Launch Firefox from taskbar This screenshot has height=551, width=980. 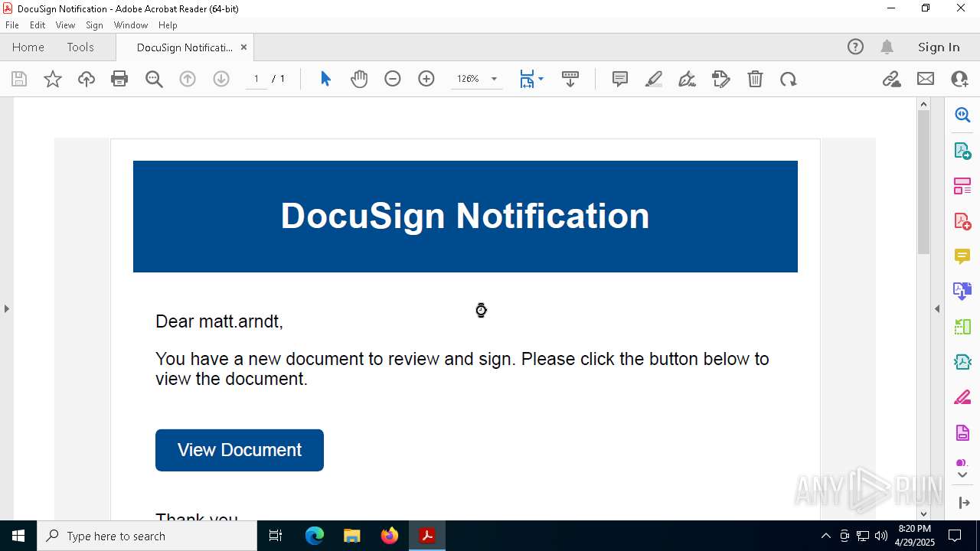[390, 536]
